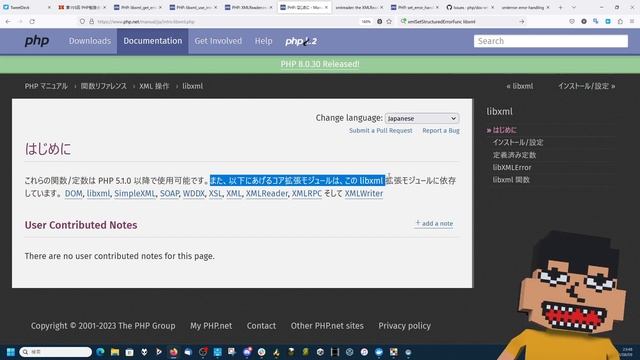Select libXMLError in the sidebar

click(512, 167)
